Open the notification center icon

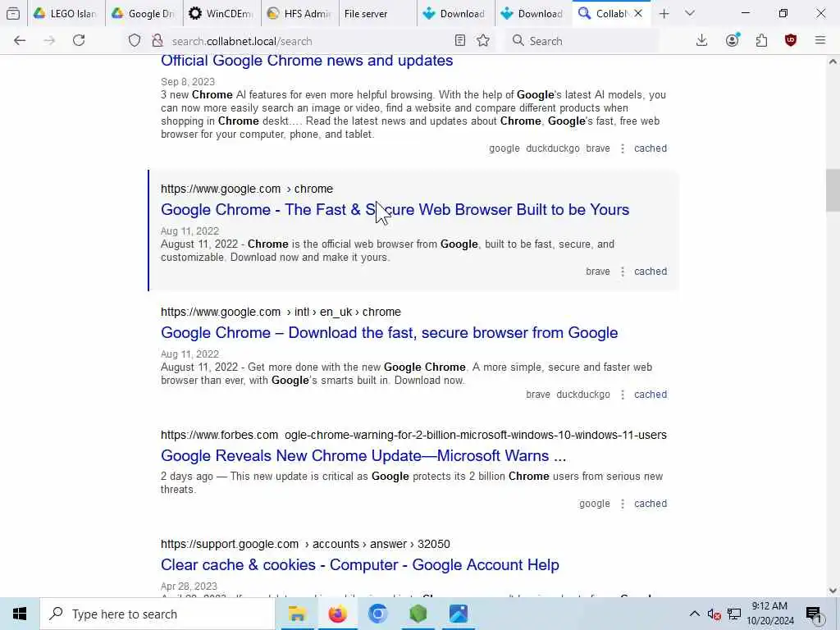pyautogui.click(x=815, y=614)
